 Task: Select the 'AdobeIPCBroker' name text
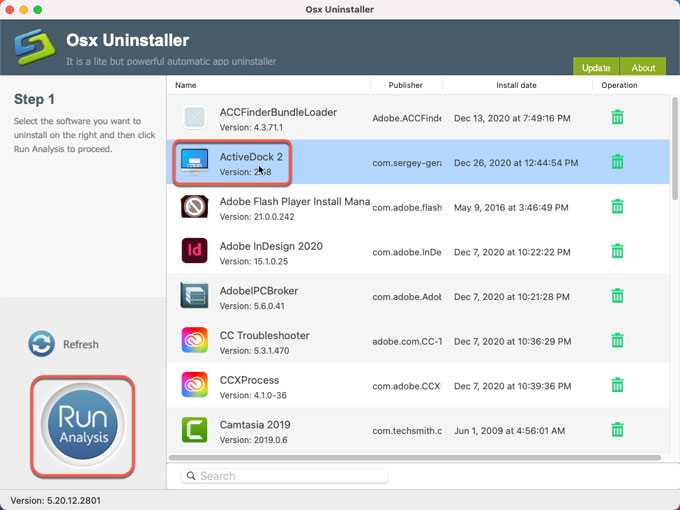pos(259,291)
